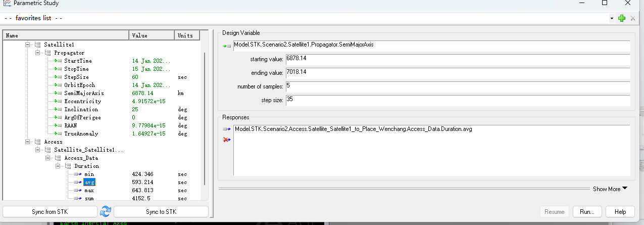Click the step size field
This screenshot has height=225, width=644.
458,101
